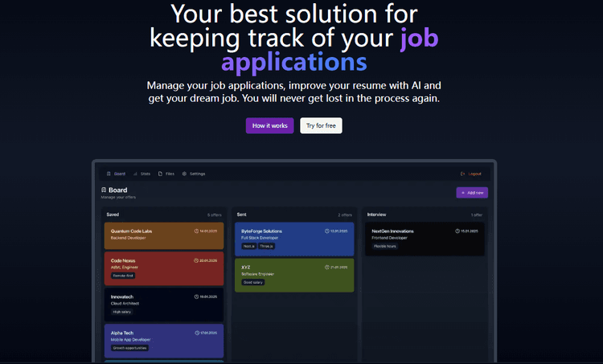Click the Next.js tag on ByteForge card
This screenshot has height=364, width=603.
pos(248,246)
